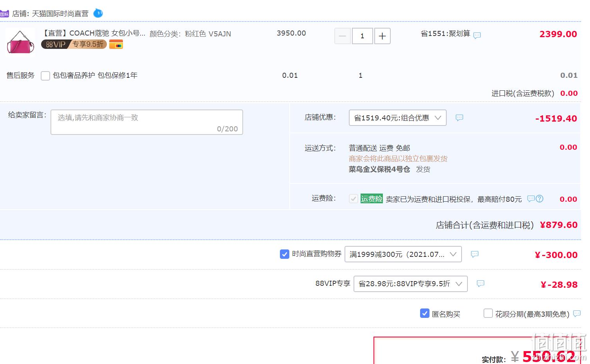The height and width of the screenshot is (364, 590).
Task: Click the ¥-300.00 coupon amount
Action: [x=556, y=255]
